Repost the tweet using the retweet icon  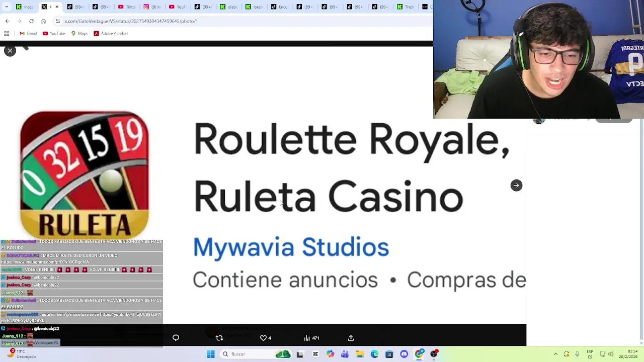coord(219,338)
